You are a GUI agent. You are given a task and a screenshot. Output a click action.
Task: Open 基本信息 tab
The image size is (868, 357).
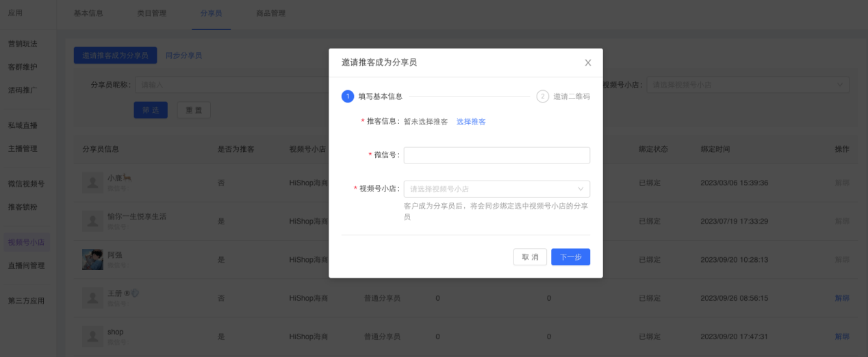(x=88, y=14)
